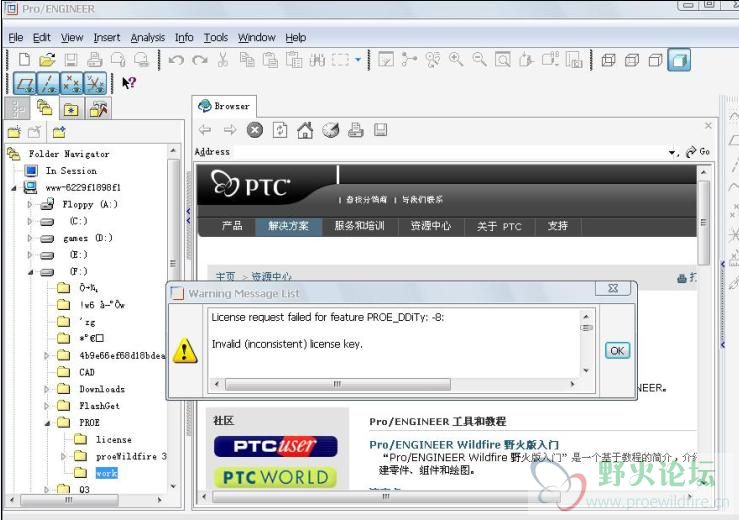
Task: Click OK in Warning Message List
Action: (617, 350)
